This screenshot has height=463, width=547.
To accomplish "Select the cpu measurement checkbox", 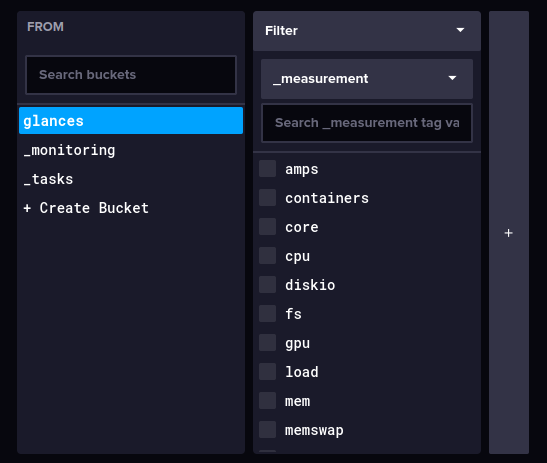I will 268,256.
